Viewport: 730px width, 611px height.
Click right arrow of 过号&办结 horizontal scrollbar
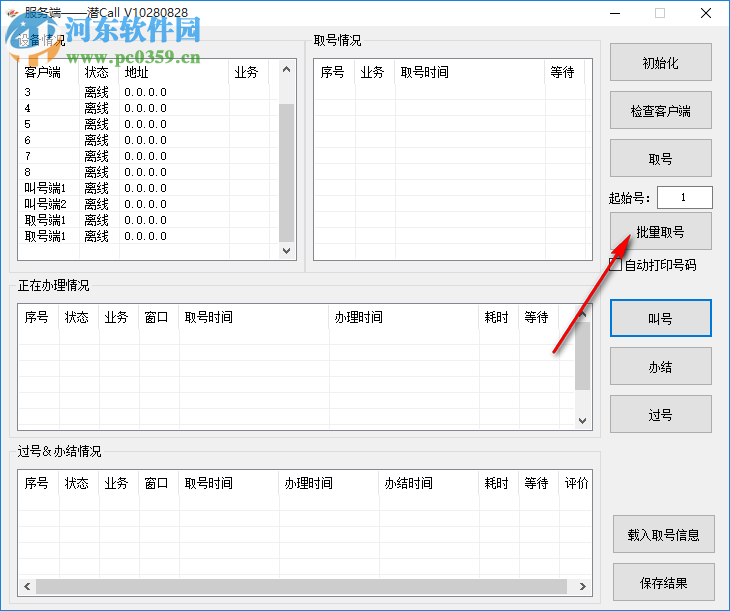pos(582,586)
